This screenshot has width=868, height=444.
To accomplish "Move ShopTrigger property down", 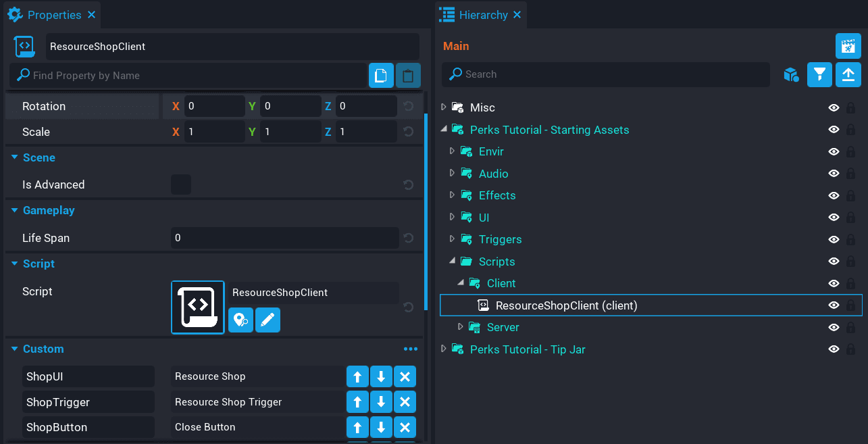I will click(381, 402).
